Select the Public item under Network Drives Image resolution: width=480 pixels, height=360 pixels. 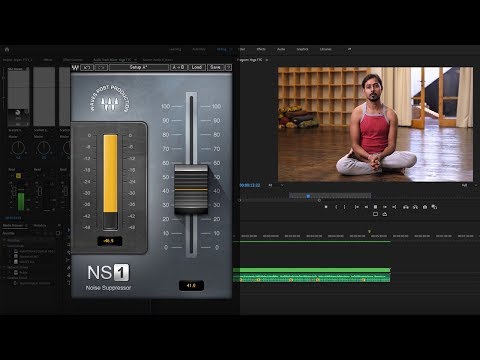click(x=23, y=273)
